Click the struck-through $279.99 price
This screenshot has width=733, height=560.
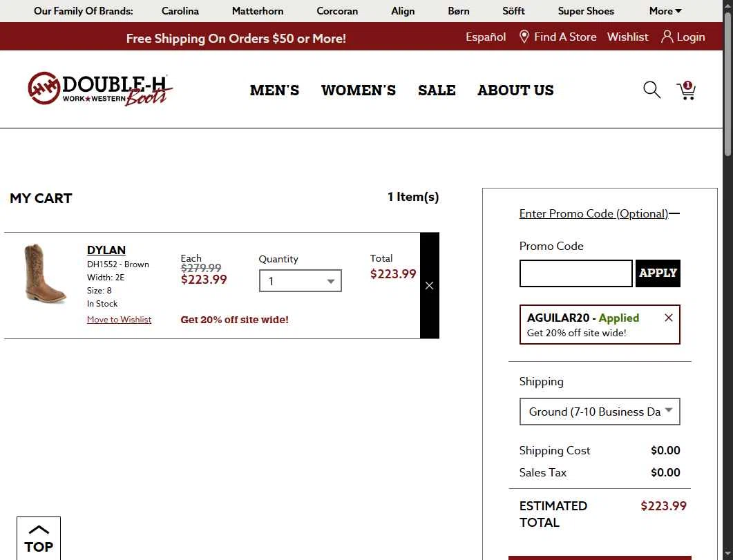[x=201, y=268]
